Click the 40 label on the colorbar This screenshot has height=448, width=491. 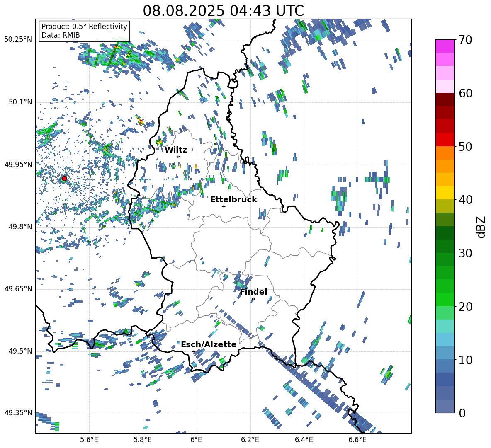[x=465, y=200]
